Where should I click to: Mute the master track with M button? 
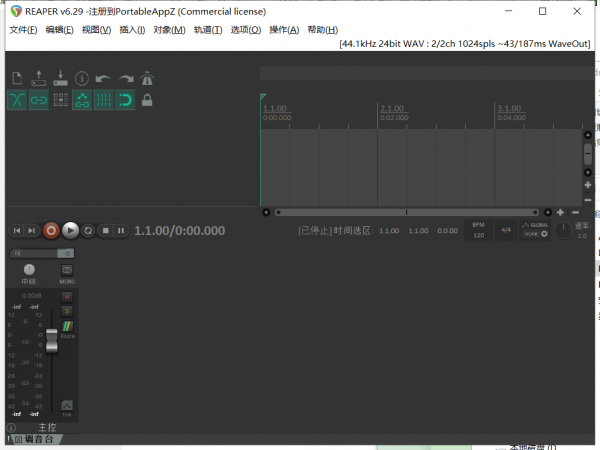[67, 297]
